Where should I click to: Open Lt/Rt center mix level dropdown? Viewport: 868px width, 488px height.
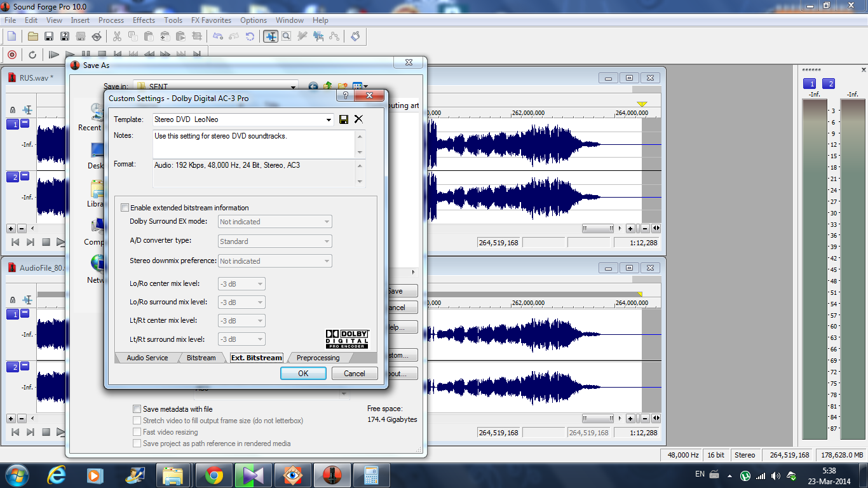(x=241, y=321)
